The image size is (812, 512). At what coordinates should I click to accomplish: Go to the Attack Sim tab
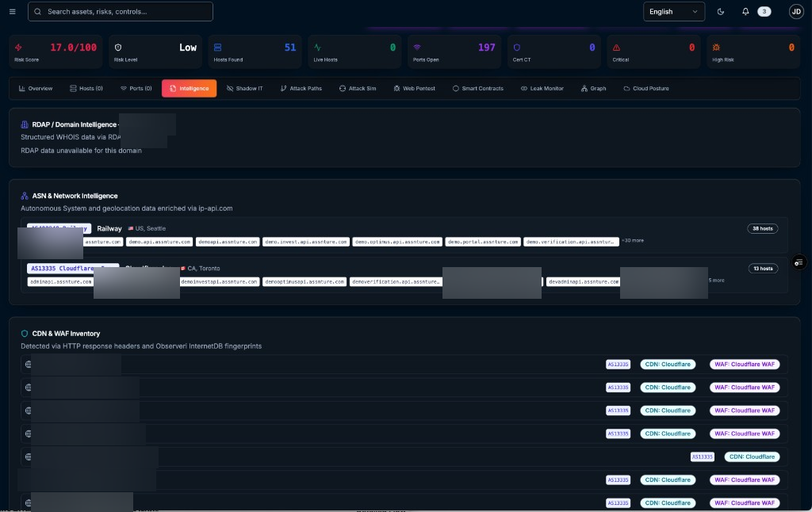(x=358, y=89)
